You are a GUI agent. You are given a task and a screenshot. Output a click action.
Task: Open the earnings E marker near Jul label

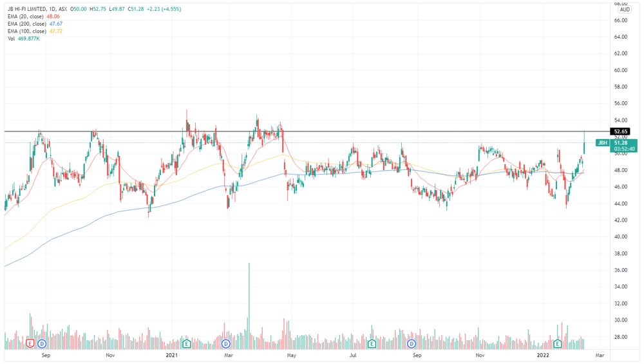click(x=372, y=343)
